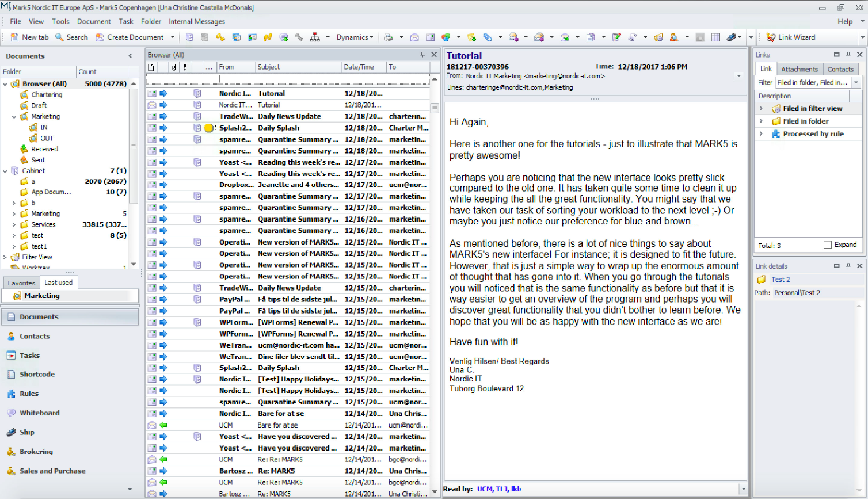This screenshot has height=500, width=868.
Task: Enable the Expand checkbox
Action: pos(828,245)
